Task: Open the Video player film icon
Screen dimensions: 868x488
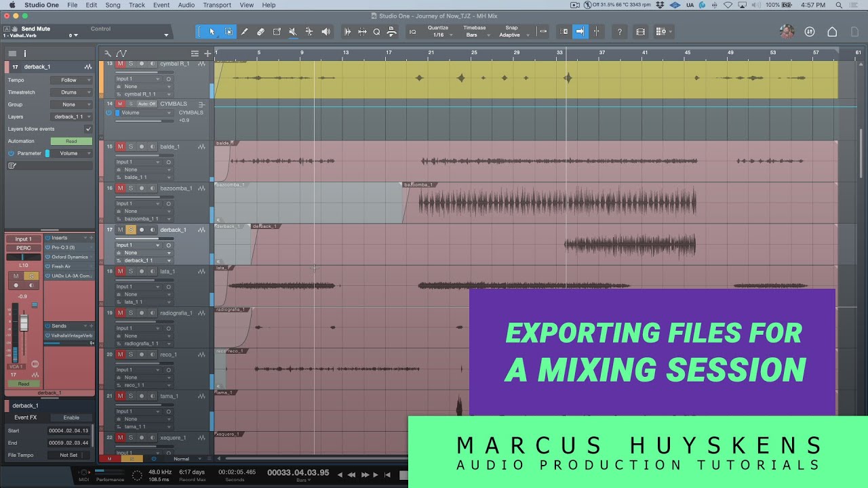Action: click(640, 32)
